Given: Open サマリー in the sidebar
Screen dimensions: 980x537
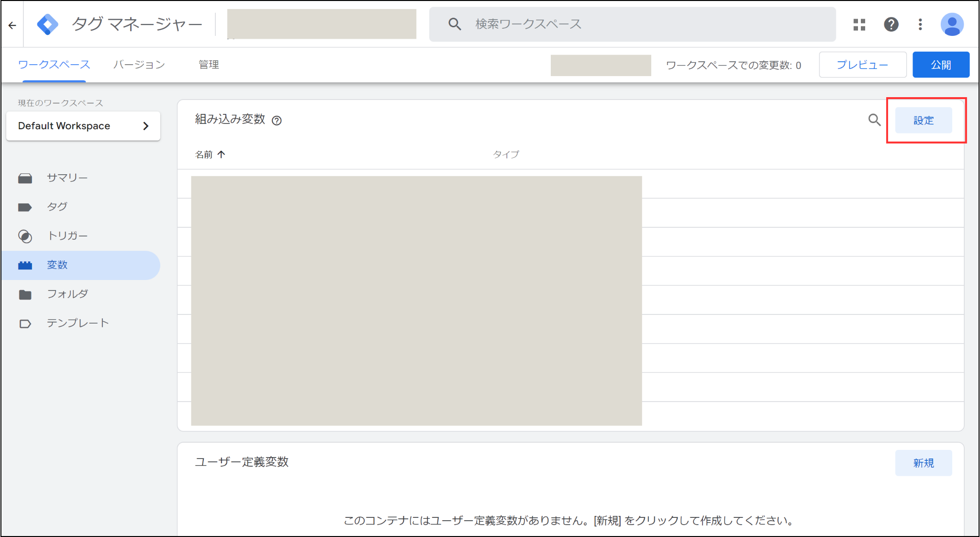Looking at the screenshot, I should click(67, 178).
